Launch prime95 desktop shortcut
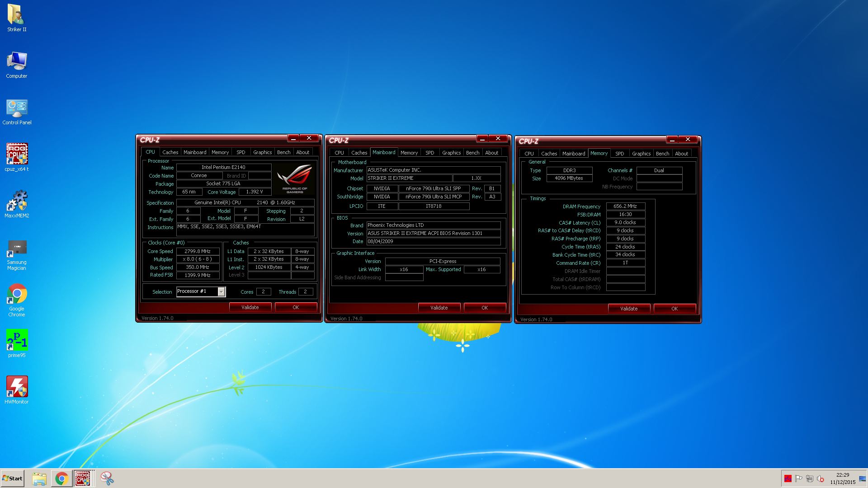This screenshot has height=488, width=868. click(x=17, y=343)
